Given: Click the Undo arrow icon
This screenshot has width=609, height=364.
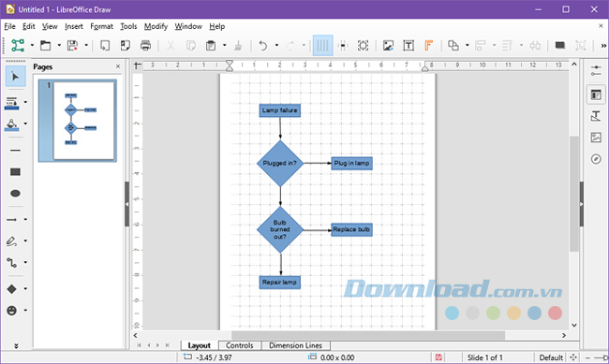Looking at the screenshot, I should coord(263,46).
